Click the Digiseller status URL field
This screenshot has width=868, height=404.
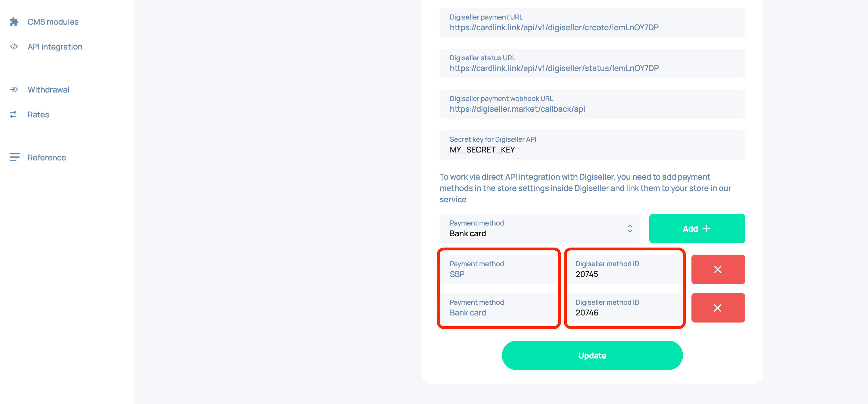(592, 63)
